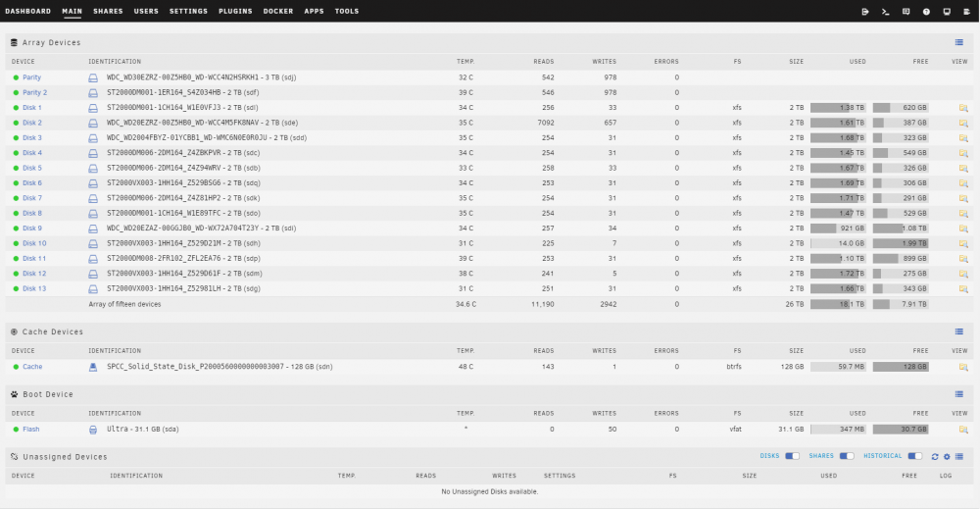The height and width of the screenshot is (509, 980).
Task: Browse Flash using its view folder icon
Action: (x=963, y=430)
